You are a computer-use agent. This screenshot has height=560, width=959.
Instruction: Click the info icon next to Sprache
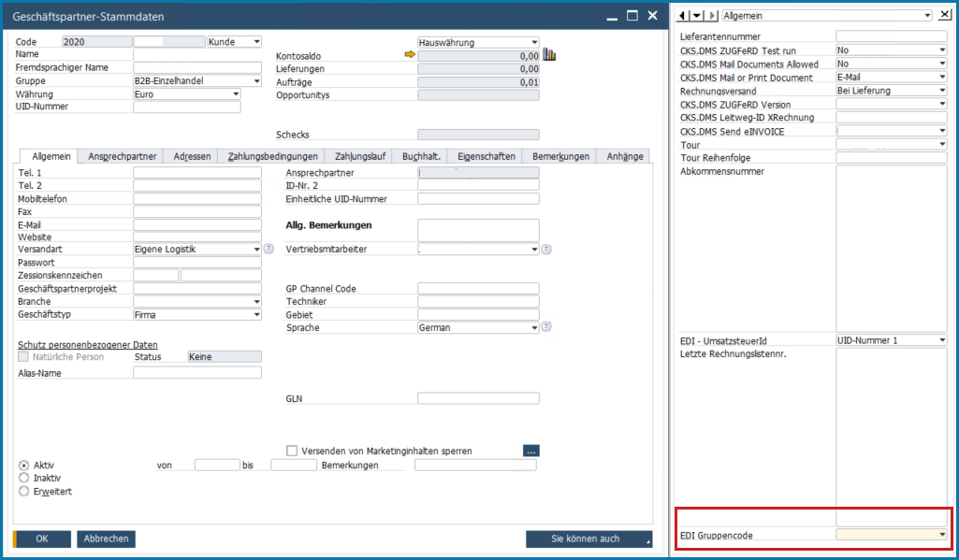pos(546,327)
